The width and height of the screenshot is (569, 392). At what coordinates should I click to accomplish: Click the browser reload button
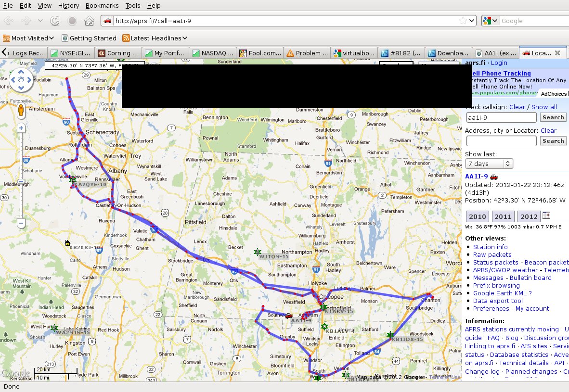(55, 21)
